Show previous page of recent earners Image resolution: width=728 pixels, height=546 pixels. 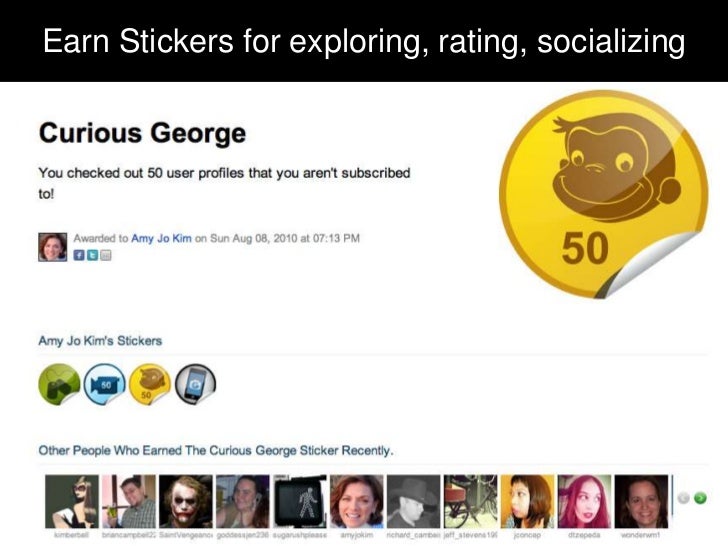(x=683, y=498)
